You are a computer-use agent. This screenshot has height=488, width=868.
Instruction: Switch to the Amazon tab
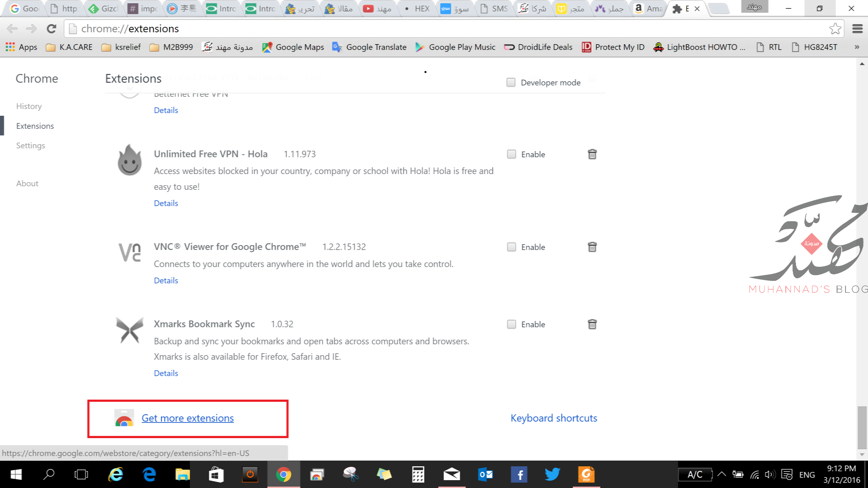coord(648,9)
